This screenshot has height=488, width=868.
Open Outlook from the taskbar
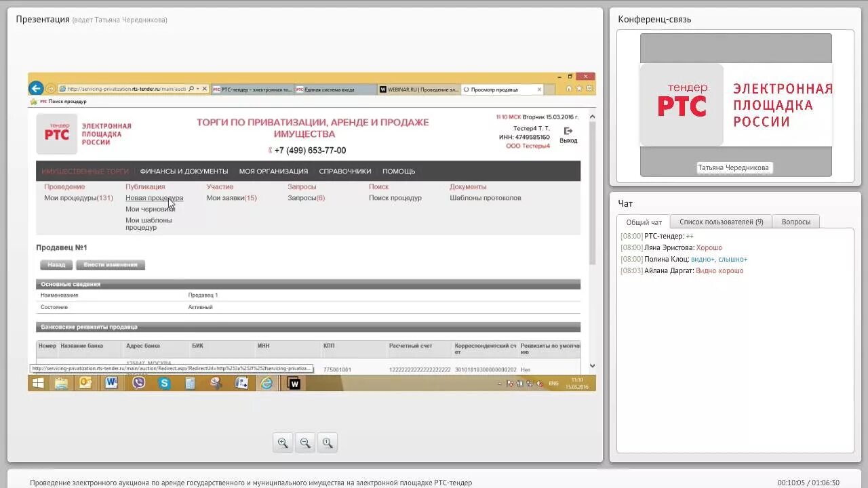coord(85,383)
